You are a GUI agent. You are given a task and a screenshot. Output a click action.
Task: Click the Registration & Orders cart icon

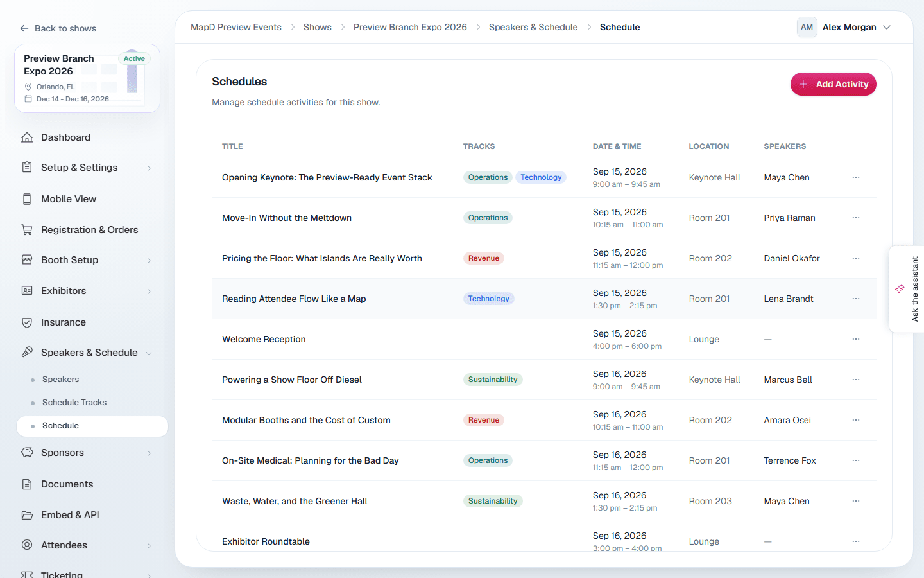point(27,230)
